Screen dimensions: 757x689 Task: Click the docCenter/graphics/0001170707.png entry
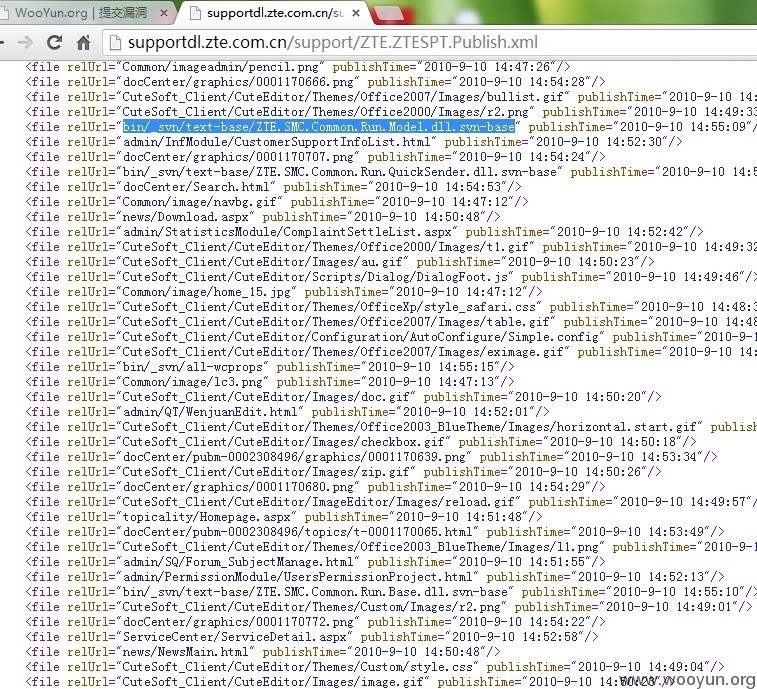point(315,156)
